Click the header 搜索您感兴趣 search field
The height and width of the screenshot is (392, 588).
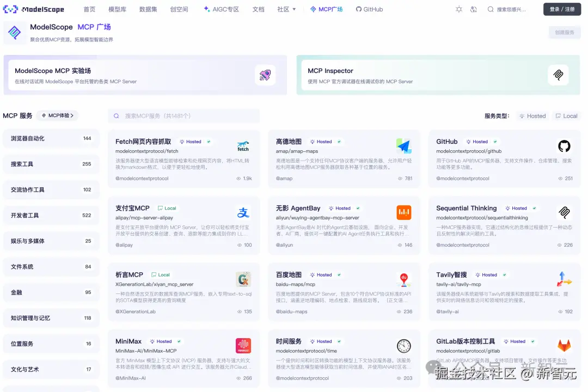click(512, 9)
